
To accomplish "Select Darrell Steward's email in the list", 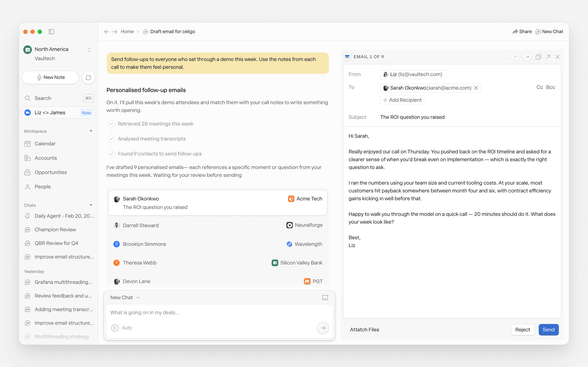I will coord(218,226).
